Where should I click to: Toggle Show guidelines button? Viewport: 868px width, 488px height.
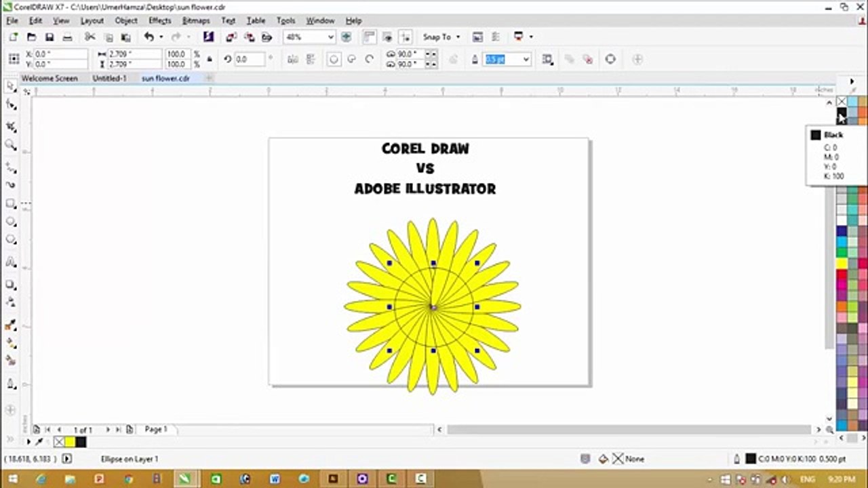click(406, 37)
